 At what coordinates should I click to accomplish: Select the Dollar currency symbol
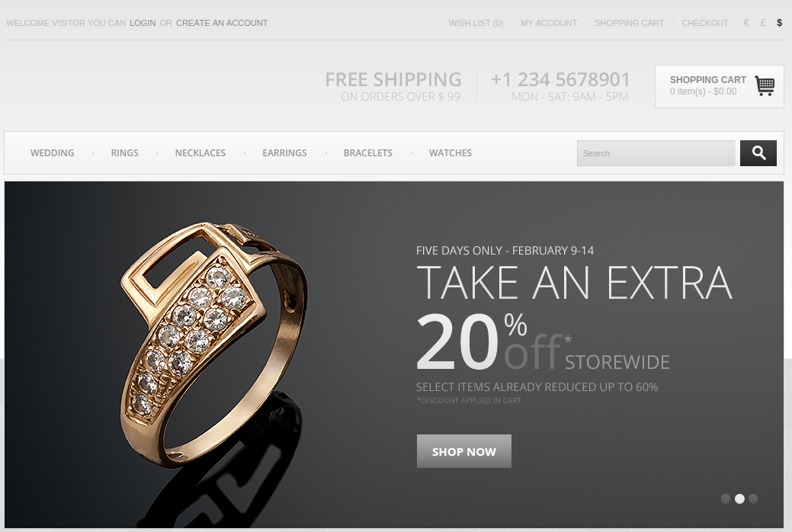[779, 23]
